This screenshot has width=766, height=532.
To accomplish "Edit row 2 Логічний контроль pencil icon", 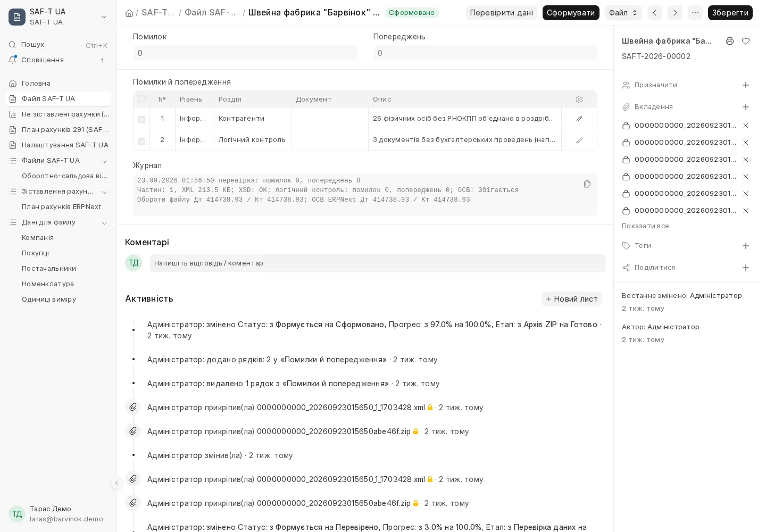I will [x=579, y=140].
